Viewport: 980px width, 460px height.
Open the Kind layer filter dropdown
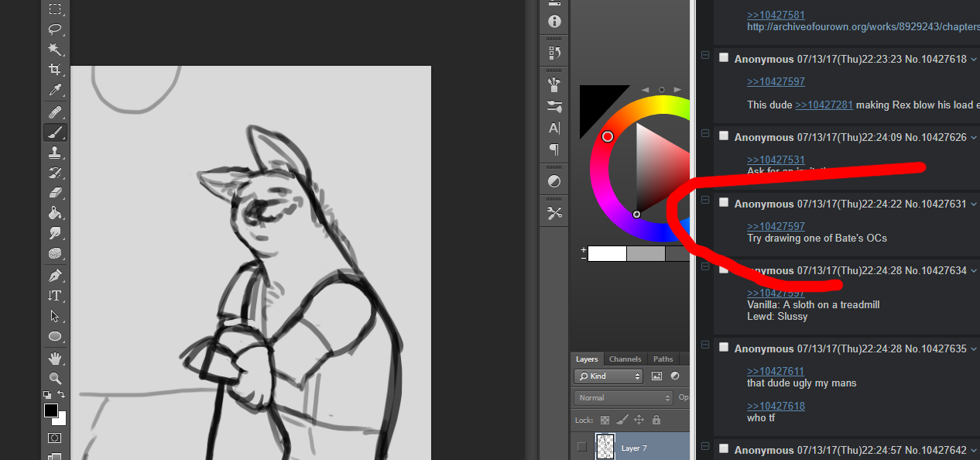coord(608,376)
